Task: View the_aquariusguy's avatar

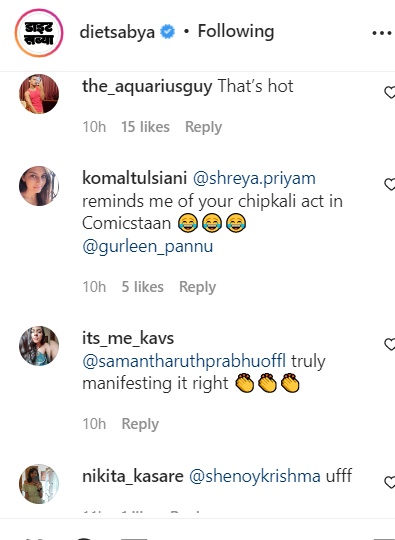Action: [x=39, y=94]
